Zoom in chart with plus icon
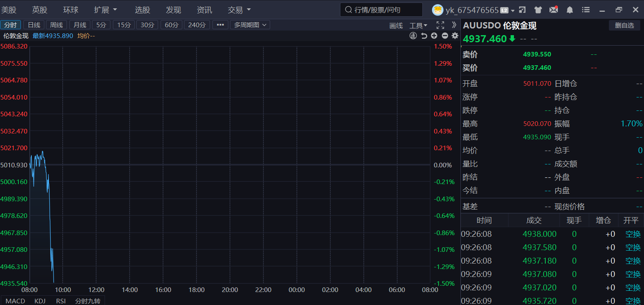This screenshot has width=644, height=305. [434, 36]
